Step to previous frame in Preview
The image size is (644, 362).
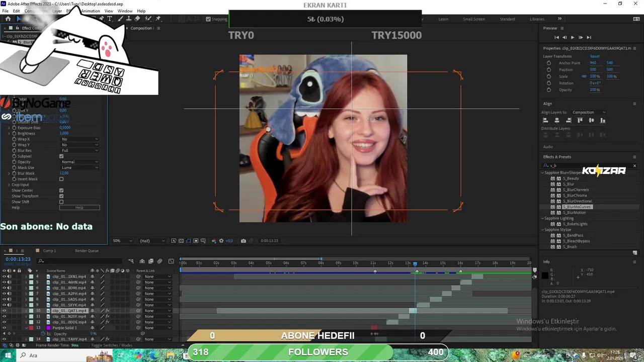tap(564, 37)
